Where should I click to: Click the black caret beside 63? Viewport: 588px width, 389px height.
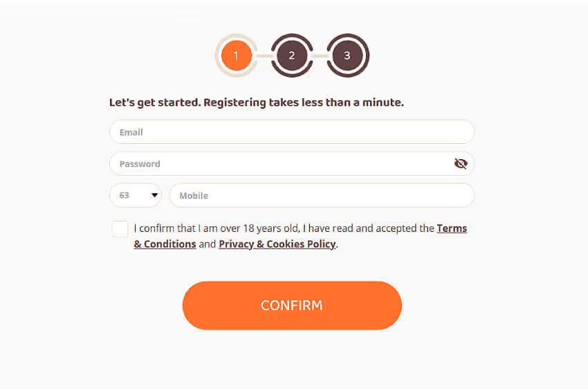pos(154,196)
